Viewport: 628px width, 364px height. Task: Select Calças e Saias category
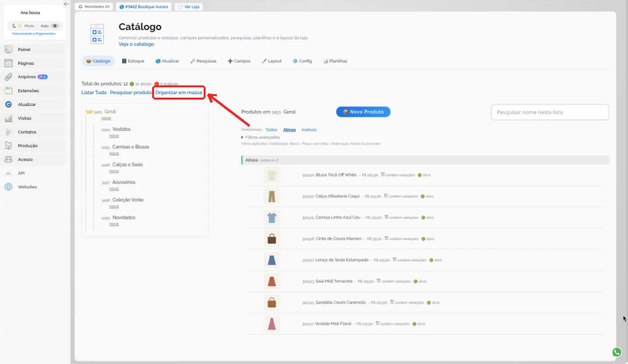tap(128, 165)
